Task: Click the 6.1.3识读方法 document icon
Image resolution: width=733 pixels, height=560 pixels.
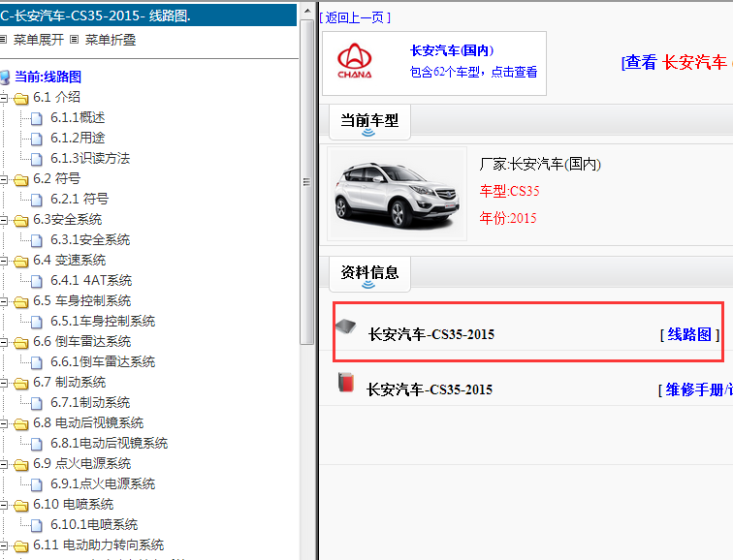Action: coord(36,159)
